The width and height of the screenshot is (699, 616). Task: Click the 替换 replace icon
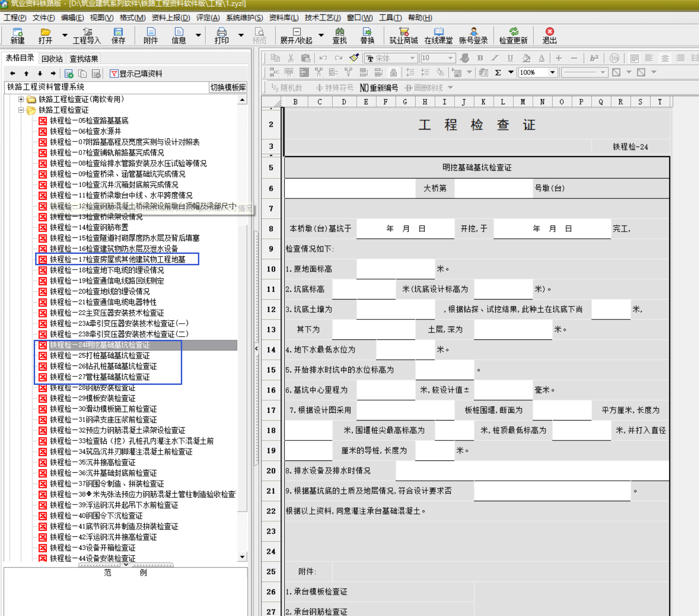[x=367, y=32]
